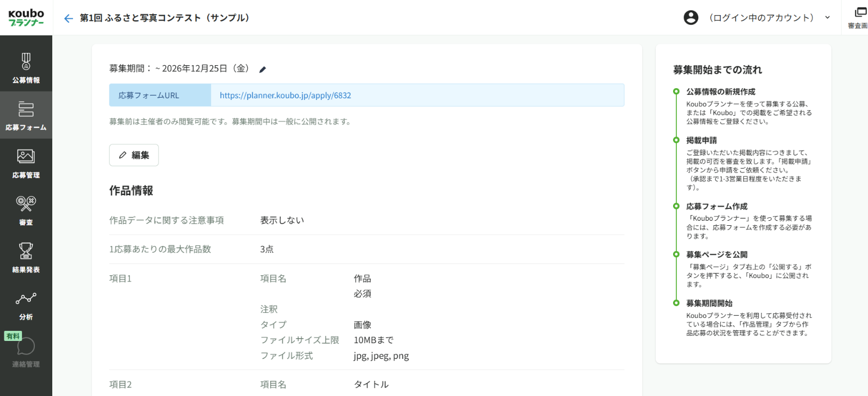The width and height of the screenshot is (868, 396).
Task: Click the jpg, jpeg, png file format value
Action: click(x=381, y=356)
